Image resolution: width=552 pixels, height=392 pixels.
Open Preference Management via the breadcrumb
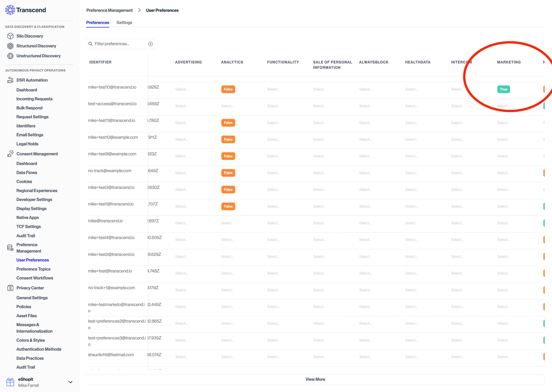[x=110, y=10]
